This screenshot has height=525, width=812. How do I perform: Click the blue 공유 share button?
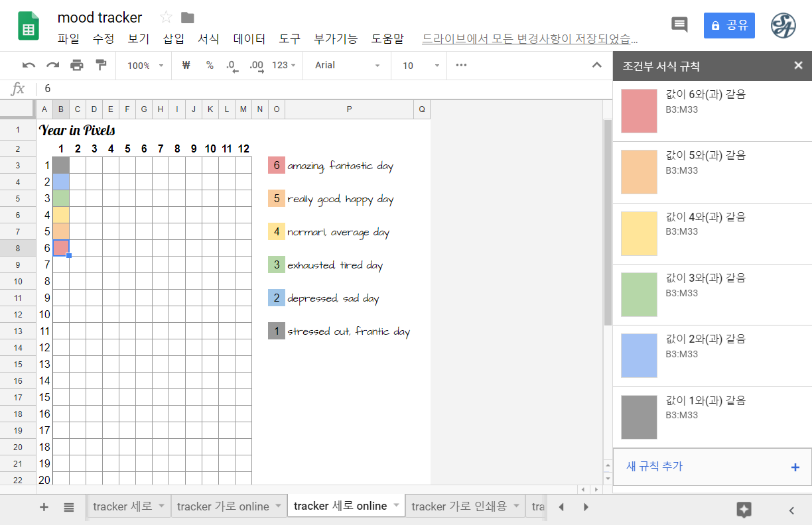coord(729,25)
